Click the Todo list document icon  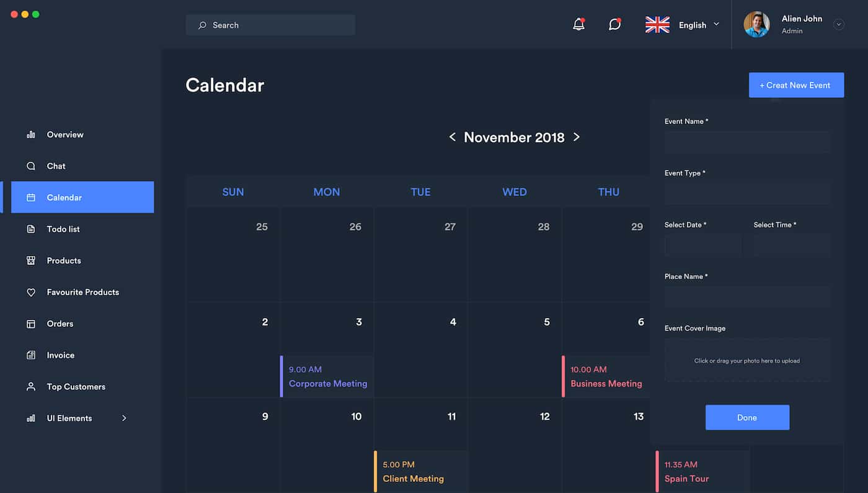tap(31, 229)
